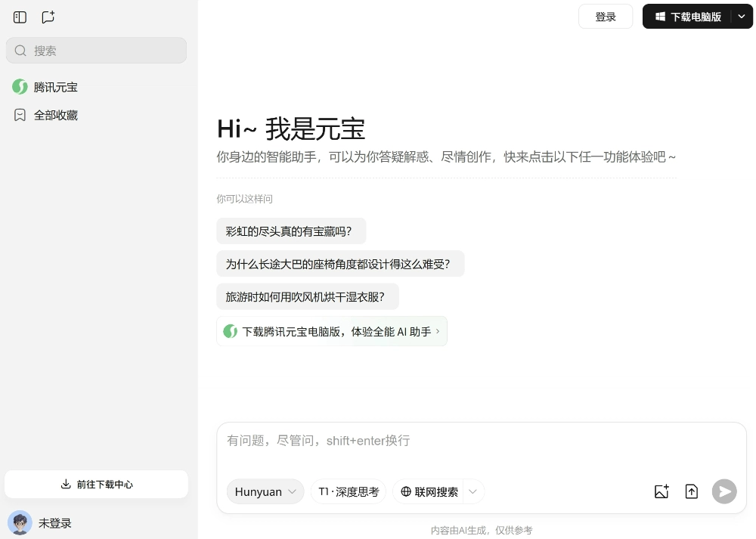This screenshot has height=539, width=756.
Task: Start a new chat with top icon
Action: 48,17
